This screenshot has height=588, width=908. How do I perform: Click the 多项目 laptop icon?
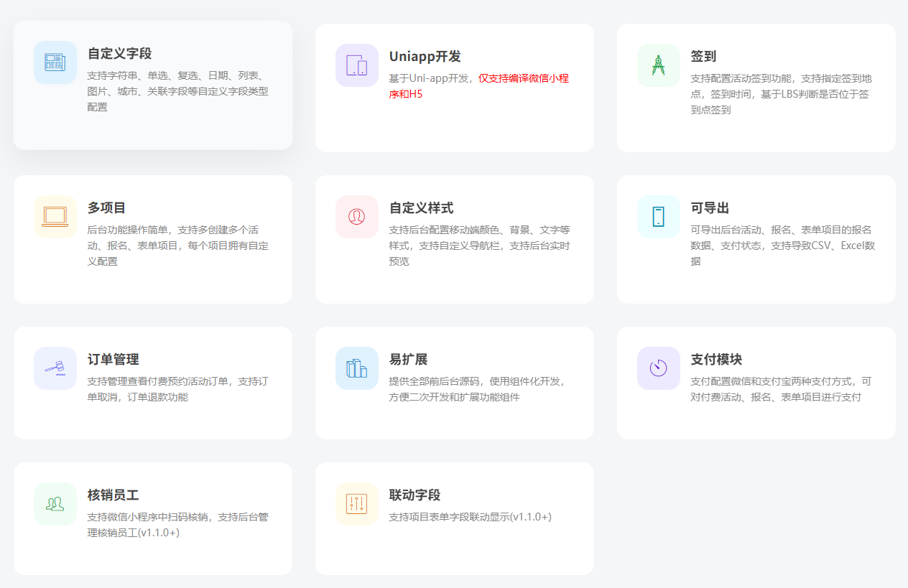tap(55, 217)
